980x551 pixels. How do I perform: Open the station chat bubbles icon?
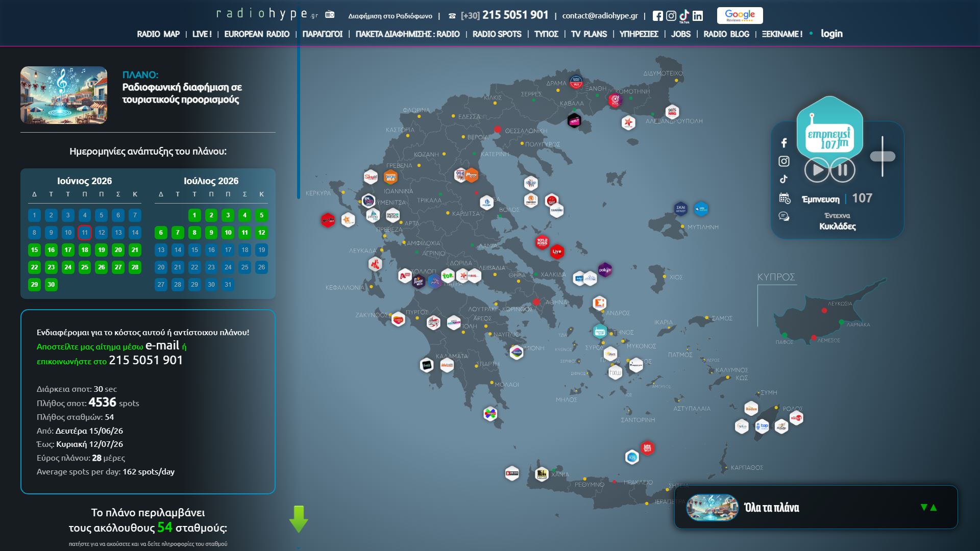(784, 216)
